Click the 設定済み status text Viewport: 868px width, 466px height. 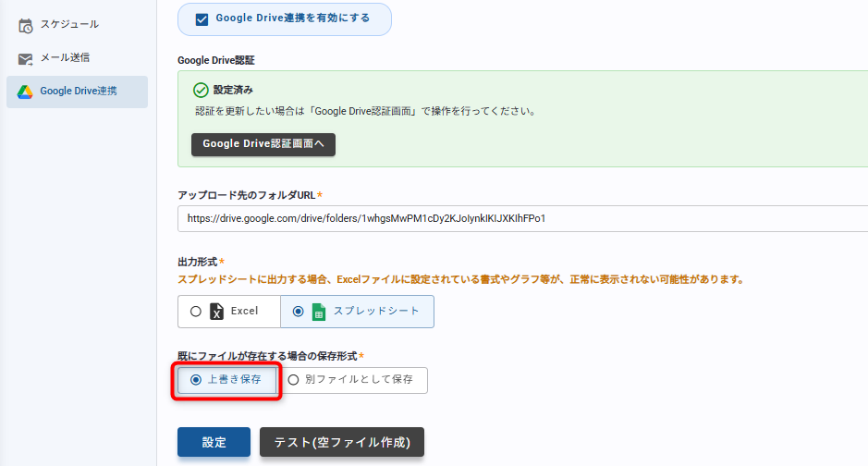coord(233,90)
